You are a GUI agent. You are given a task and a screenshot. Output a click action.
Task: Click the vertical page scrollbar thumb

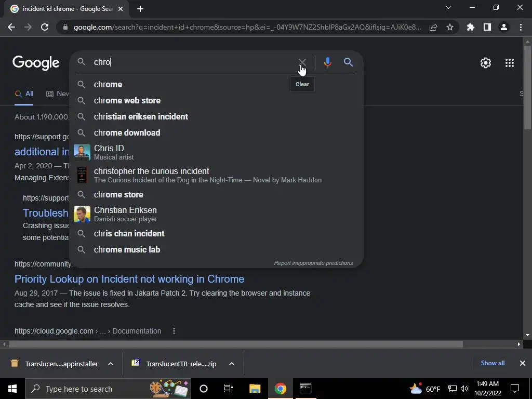(527, 87)
